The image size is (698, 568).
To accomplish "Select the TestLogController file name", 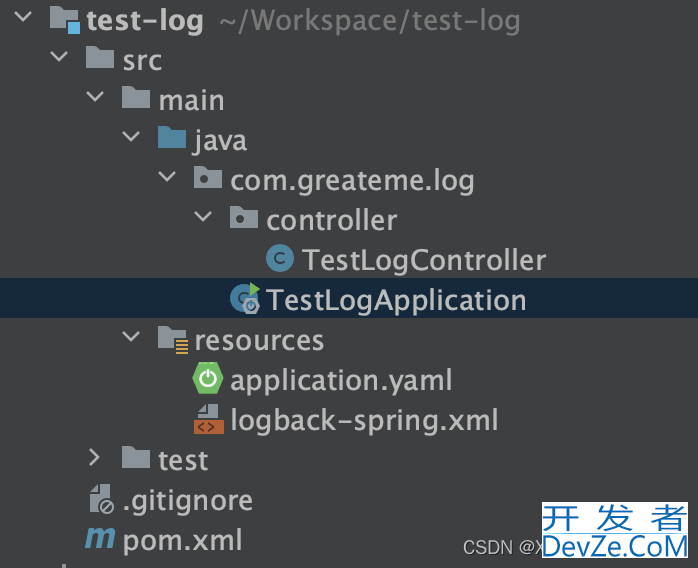I will pyautogui.click(x=424, y=260).
